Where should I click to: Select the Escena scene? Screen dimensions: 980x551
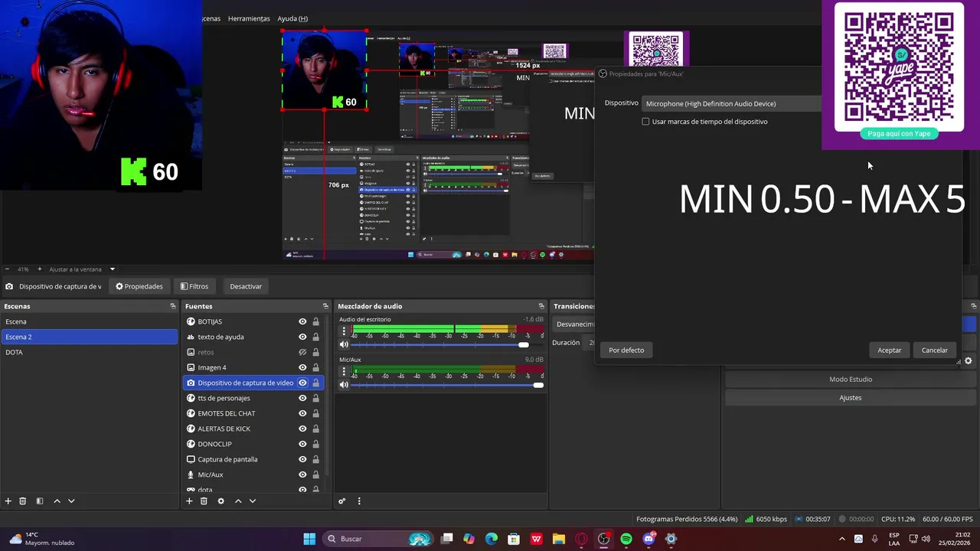89,321
